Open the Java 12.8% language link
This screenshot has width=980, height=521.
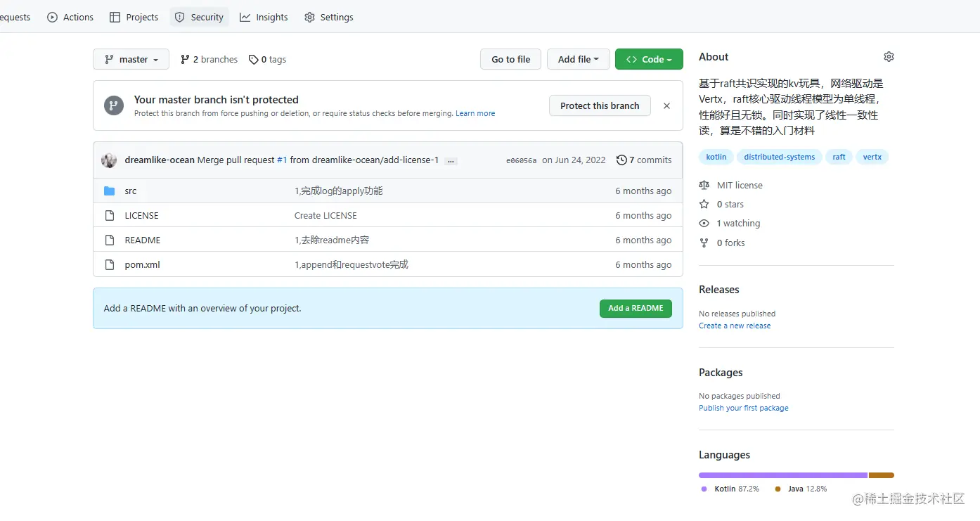(801, 489)
